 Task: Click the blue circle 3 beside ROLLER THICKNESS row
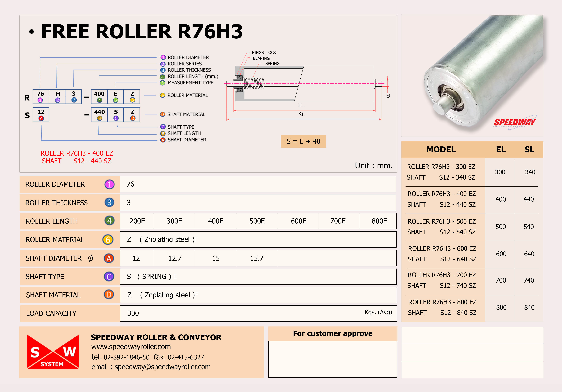(x=109, y=202)
